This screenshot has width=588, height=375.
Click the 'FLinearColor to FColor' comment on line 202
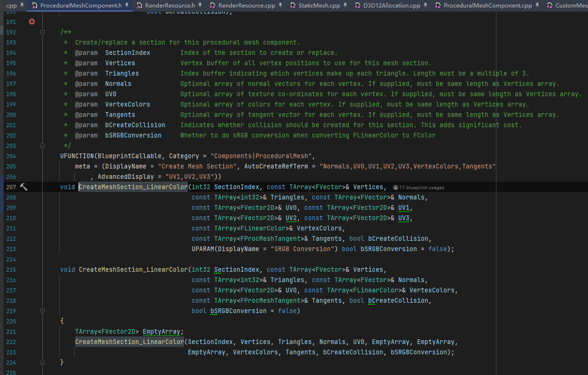pos(395,135)
